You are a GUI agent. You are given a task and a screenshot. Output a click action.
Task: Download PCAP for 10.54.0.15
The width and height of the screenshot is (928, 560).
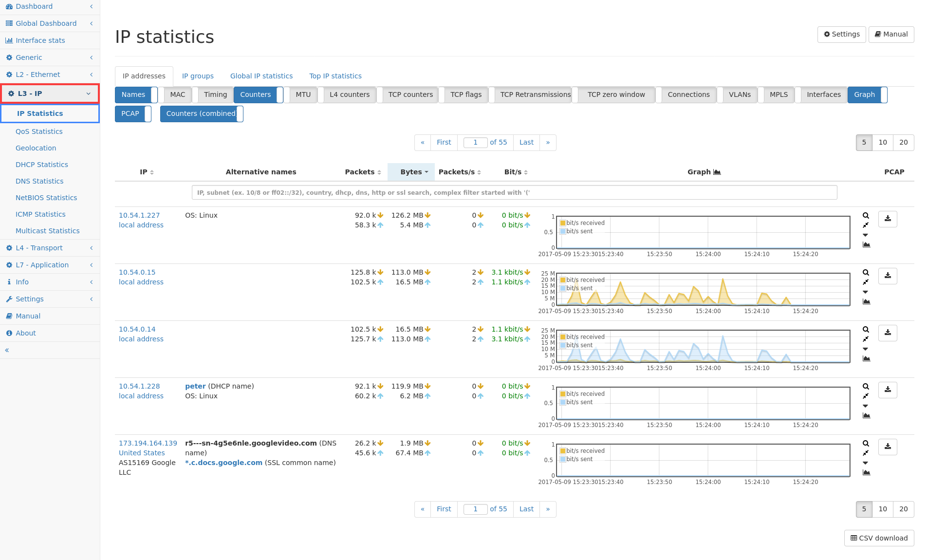pyautogui.click(x=888, y=276)
